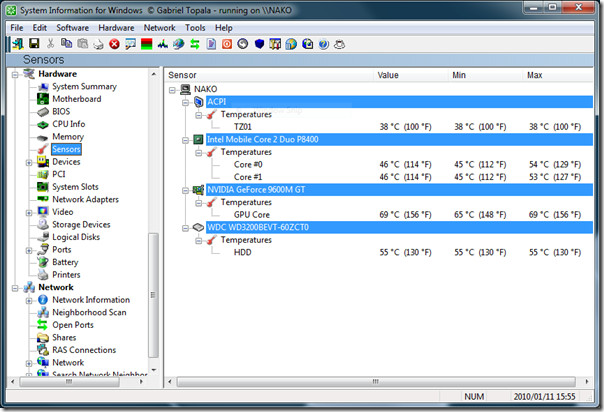This screenshot has height=412, width=604.
Task: Select System Summary in the tree
Action: tap(84, 87)
